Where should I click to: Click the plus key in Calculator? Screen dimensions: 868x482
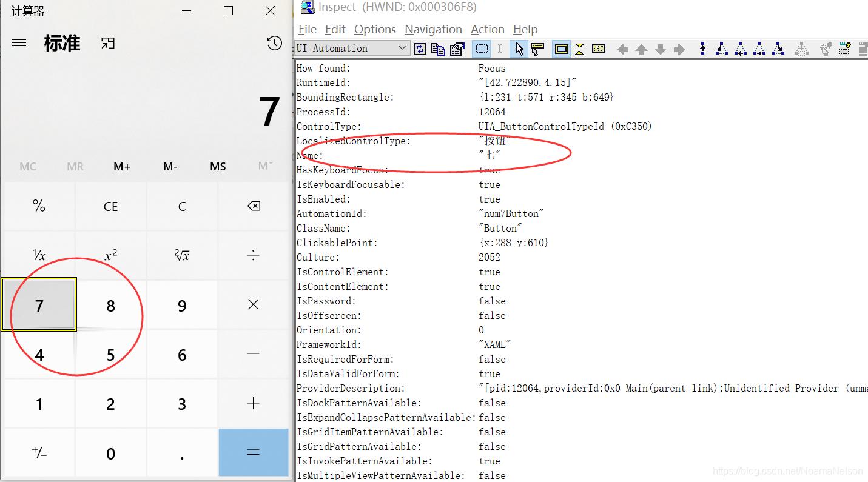point(254,403)
